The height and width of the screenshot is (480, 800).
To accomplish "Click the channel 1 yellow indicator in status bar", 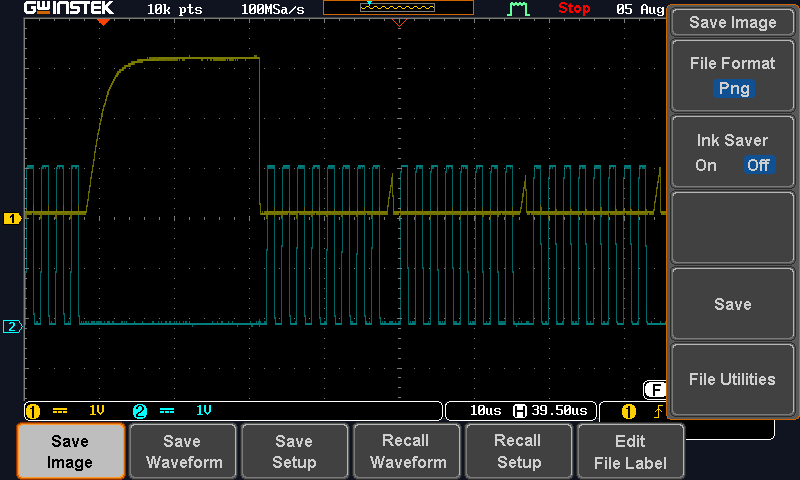I will click(33, 411).
